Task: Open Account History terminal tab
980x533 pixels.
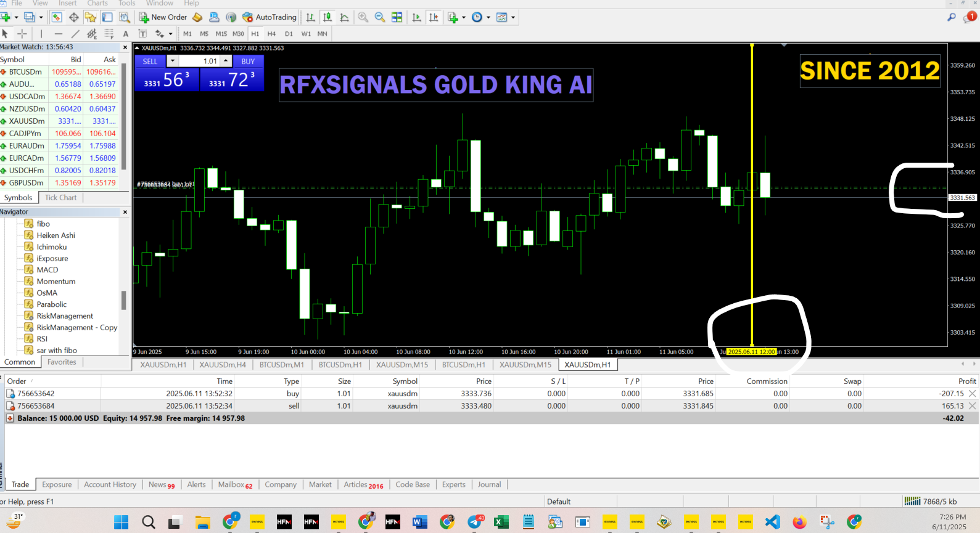Action: point(110,485)
